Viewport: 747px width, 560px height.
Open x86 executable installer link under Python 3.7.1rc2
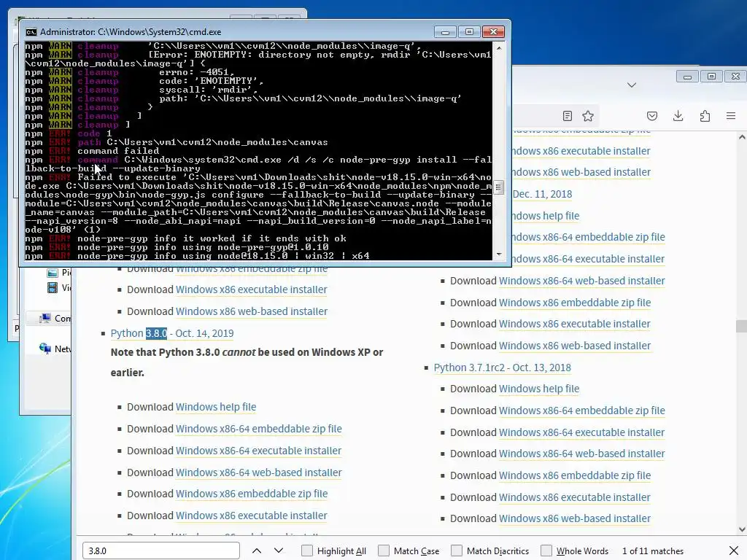[x=575, y=497]
